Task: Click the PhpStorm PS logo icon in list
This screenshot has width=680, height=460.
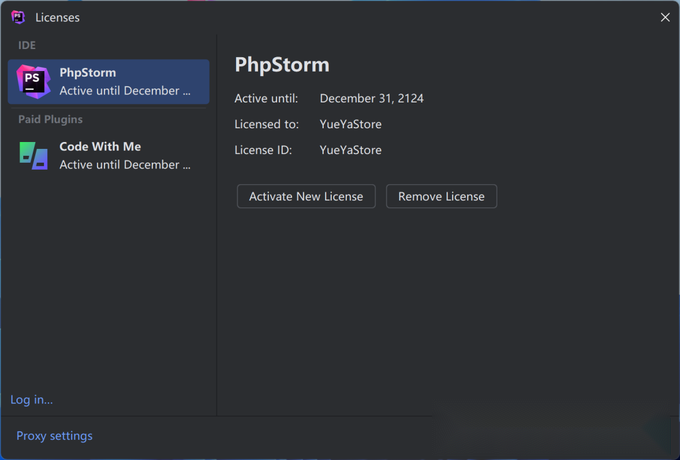Action: (33, 82)
